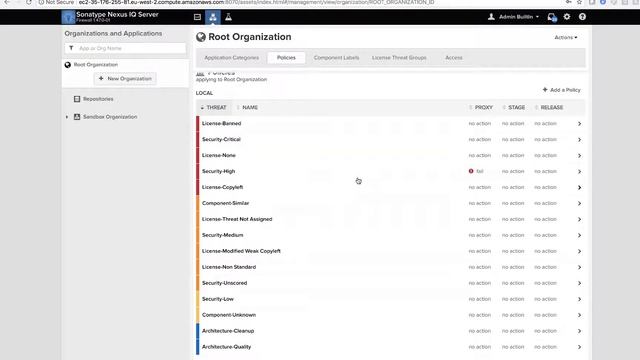This screenshot has height=360, width=640.
Task: Open Security-Critical policy chevron
Action: (579, 140)
